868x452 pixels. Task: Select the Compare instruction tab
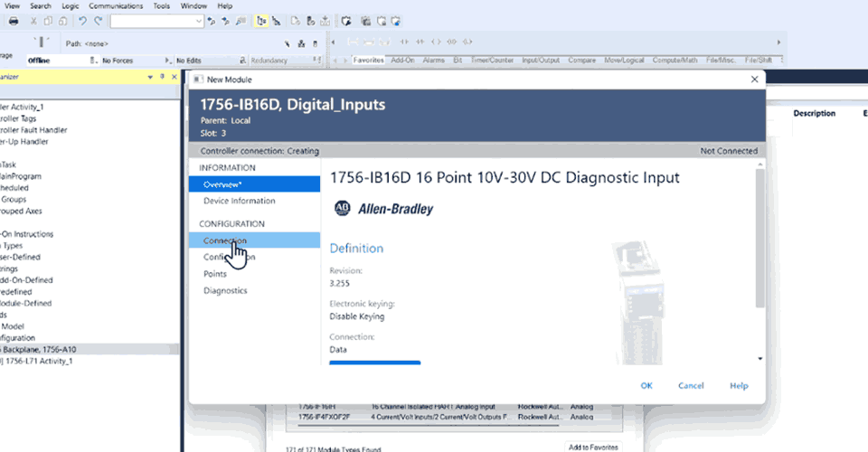pos(581,61)
